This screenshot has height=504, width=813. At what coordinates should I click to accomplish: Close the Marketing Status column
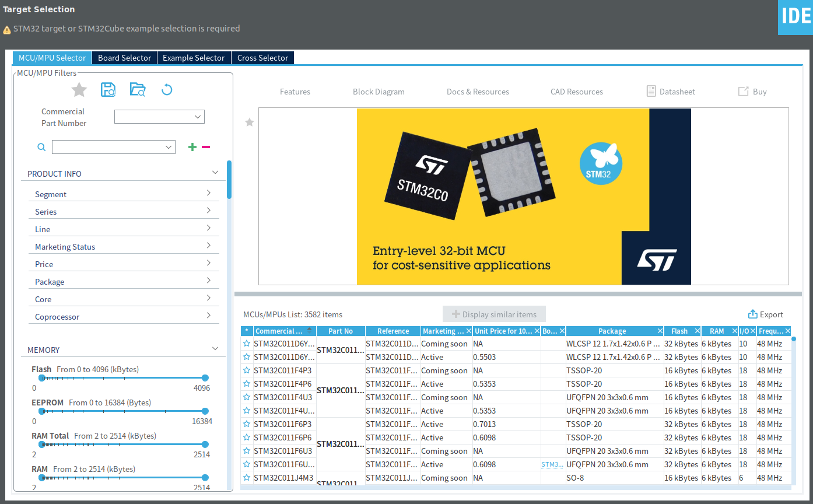(468, 331)
